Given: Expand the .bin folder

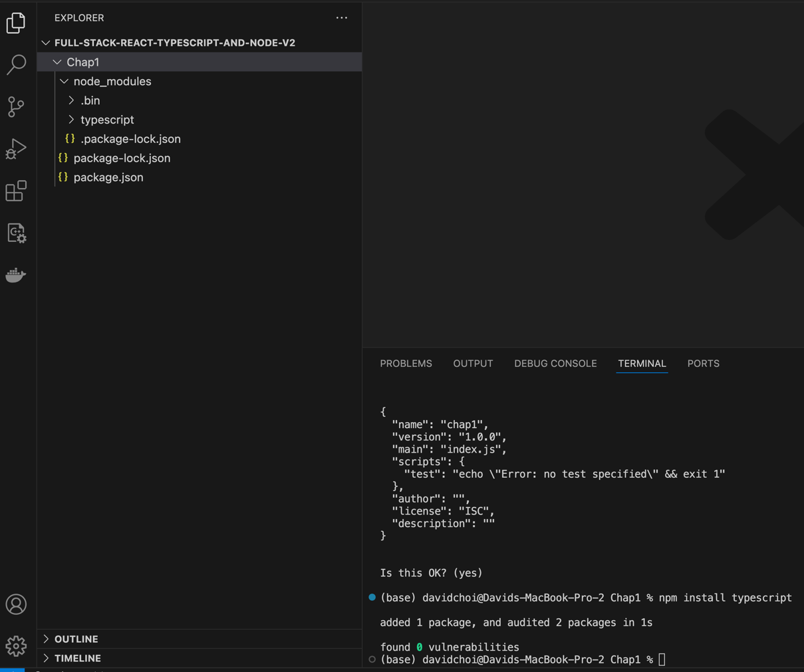Looking at the screenshot, I should pos(90,100).
